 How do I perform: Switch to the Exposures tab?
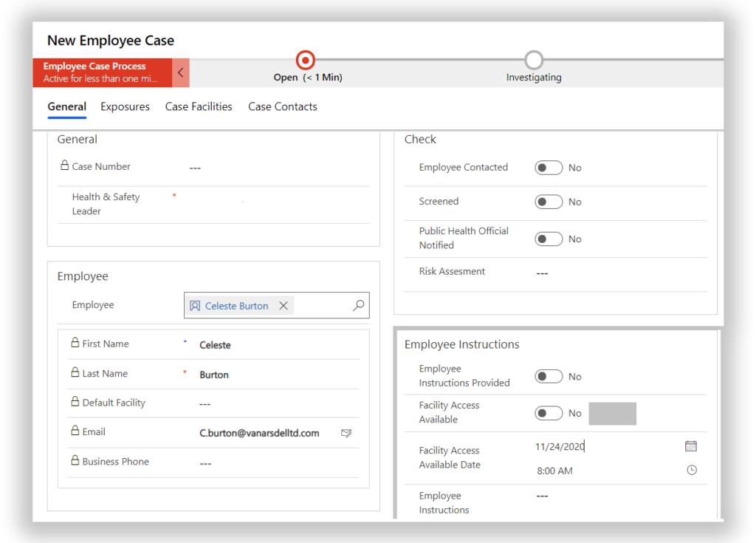125,106
